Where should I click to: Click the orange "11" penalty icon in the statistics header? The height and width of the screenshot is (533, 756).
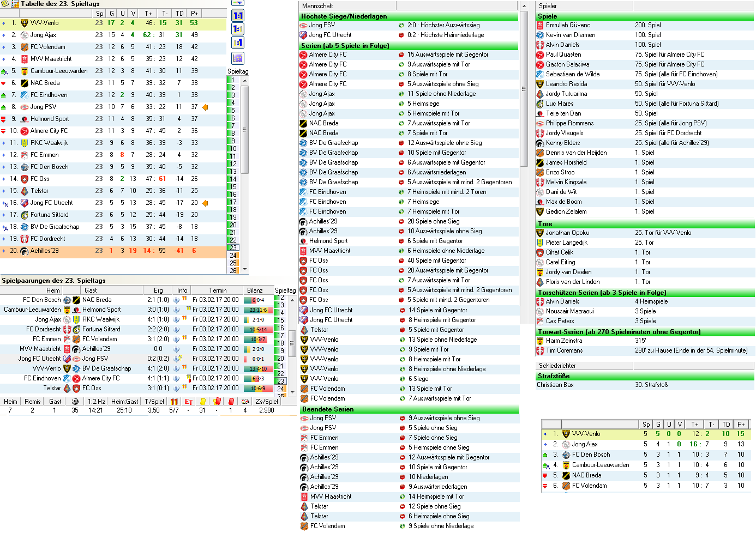[x=174, y=402]
